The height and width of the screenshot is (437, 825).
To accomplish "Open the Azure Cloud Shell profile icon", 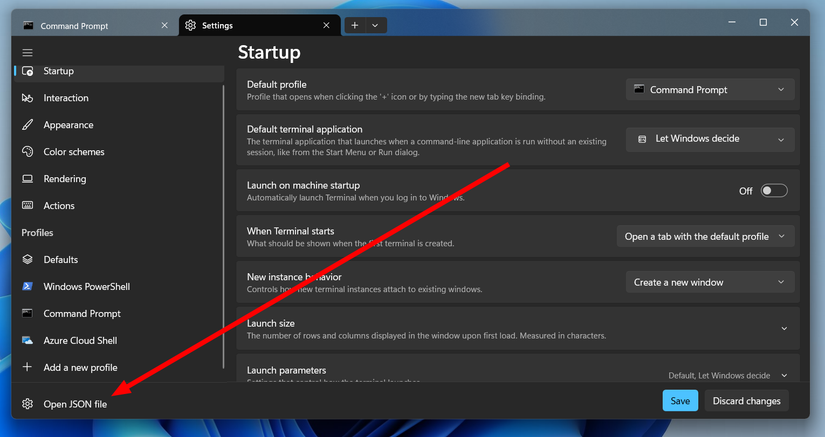I will [27, 340].
